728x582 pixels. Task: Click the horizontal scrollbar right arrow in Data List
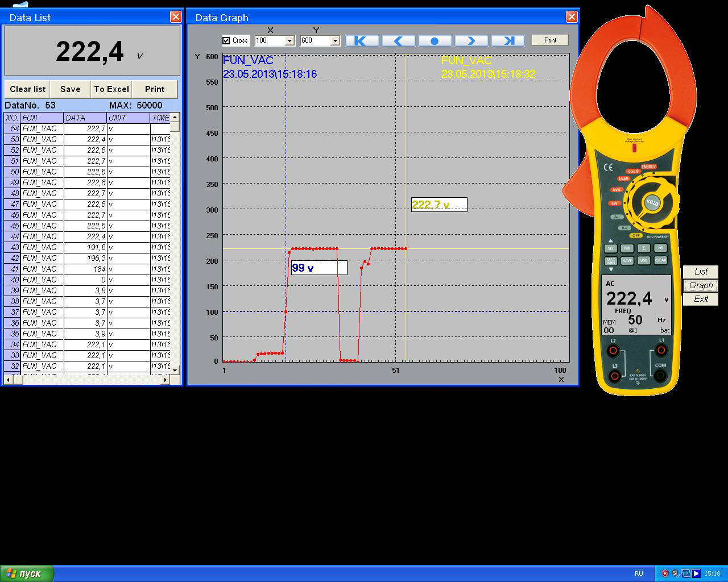(x=166, y=380)
